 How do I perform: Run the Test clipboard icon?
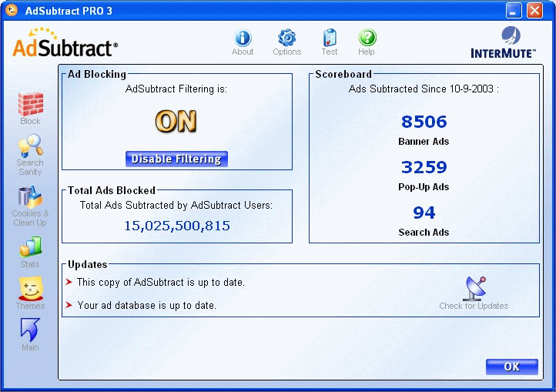[x=330, y=42]
